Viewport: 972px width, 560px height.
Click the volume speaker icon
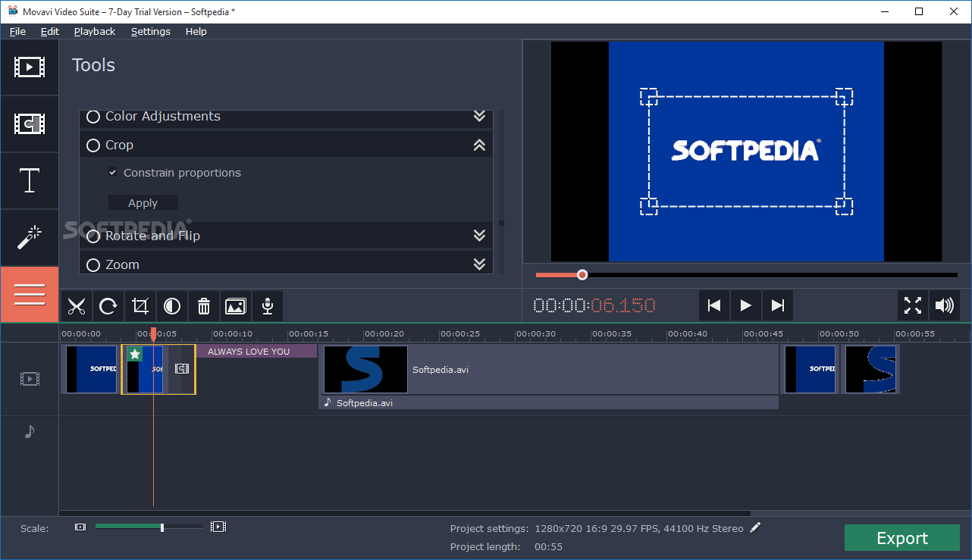click(945, 305)
